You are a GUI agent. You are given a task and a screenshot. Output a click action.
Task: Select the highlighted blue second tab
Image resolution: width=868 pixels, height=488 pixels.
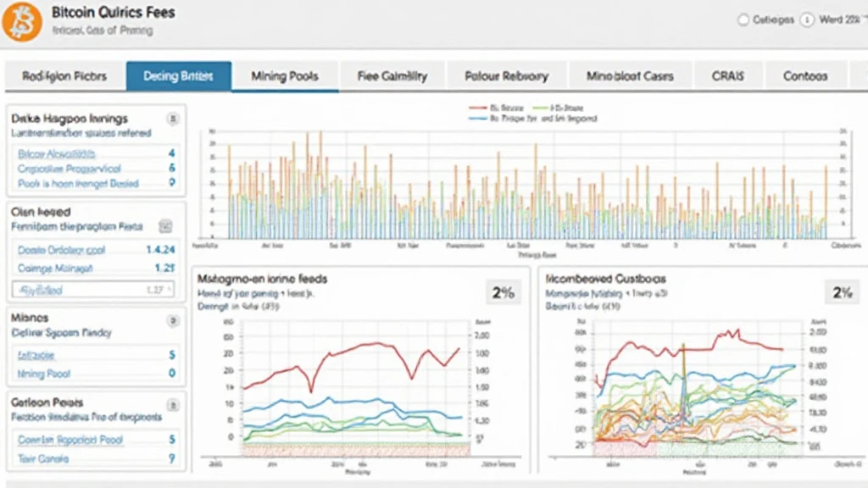point(178,76)
